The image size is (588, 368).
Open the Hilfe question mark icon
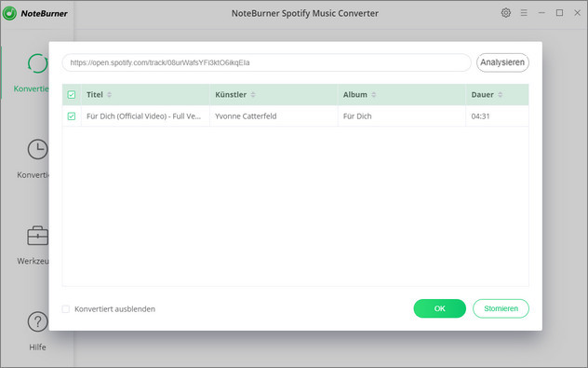click(x=37, y=321)
